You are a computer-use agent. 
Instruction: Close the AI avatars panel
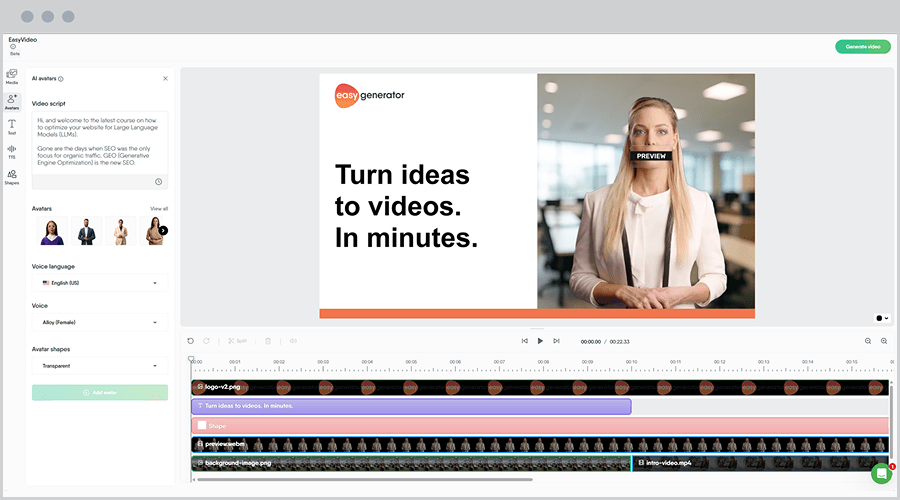pyautogui.click(x=165, y=78)
